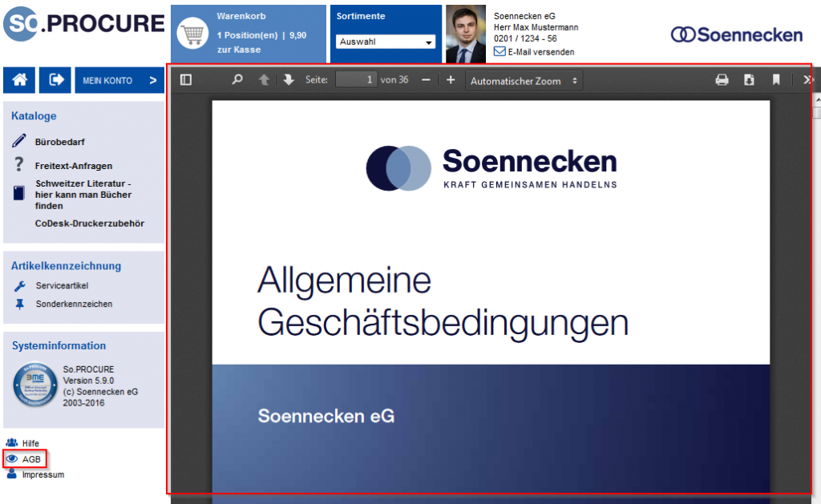Click the 'Herr Max Mustermann' name
This screenshot has height=504, width=821.
[x=536, y=27]
